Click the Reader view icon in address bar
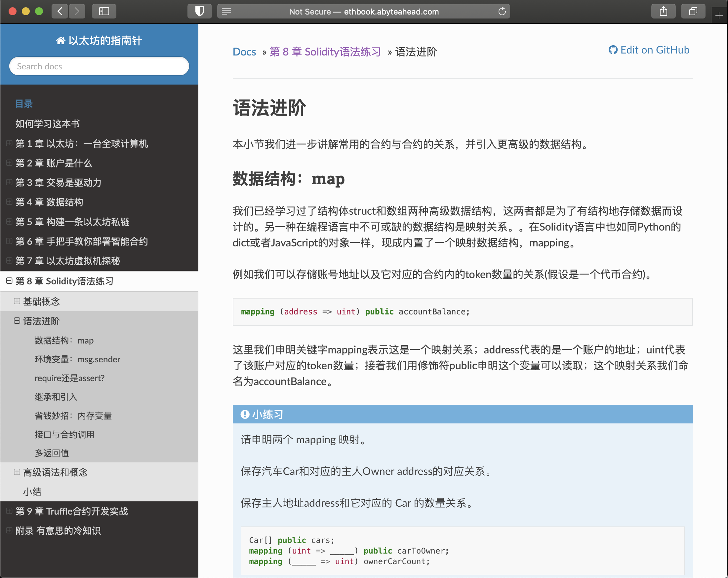 (x=226, y=12)
